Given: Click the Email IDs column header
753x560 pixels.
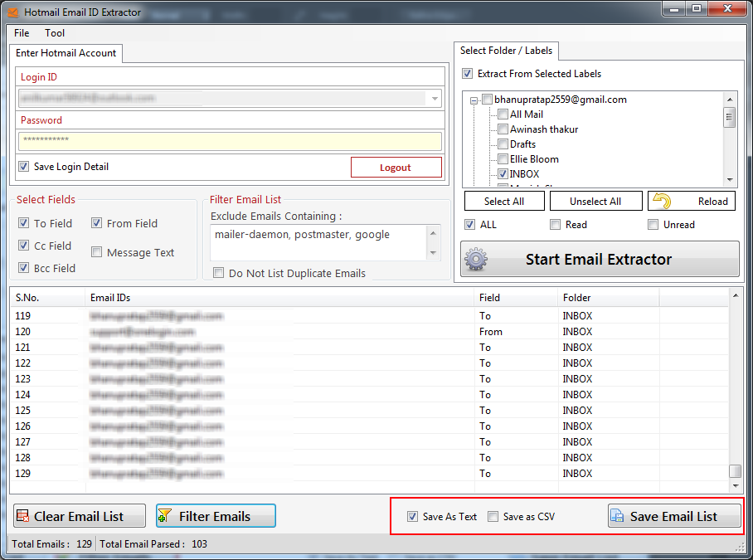Looking at the screenshot, I should [x=279, y=298].
